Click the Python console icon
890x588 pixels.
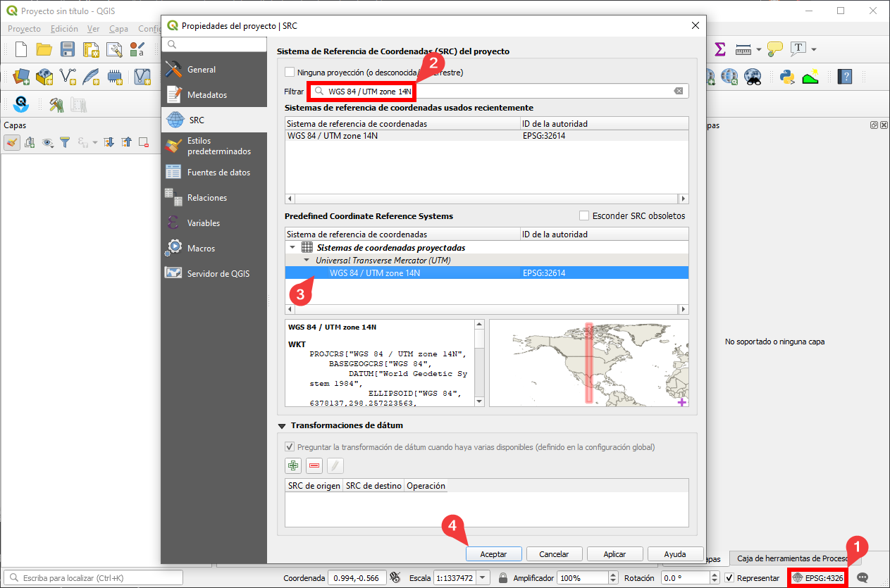787,76
